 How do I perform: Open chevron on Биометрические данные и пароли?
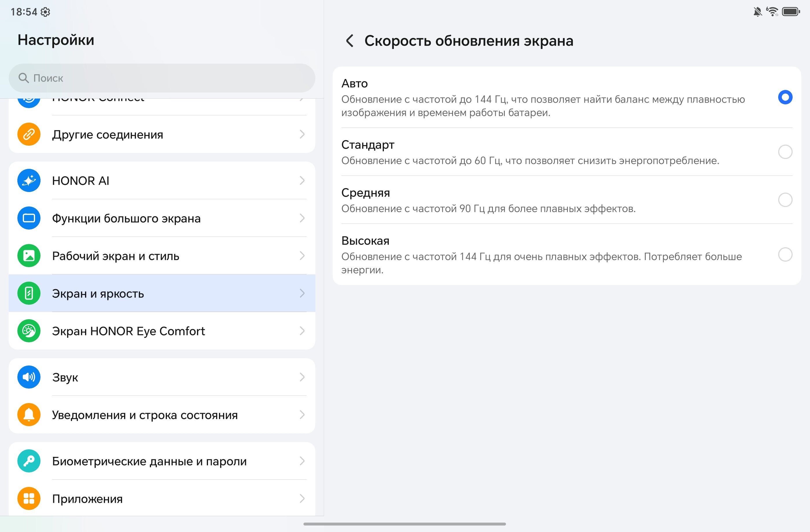(x=302, y=461)
